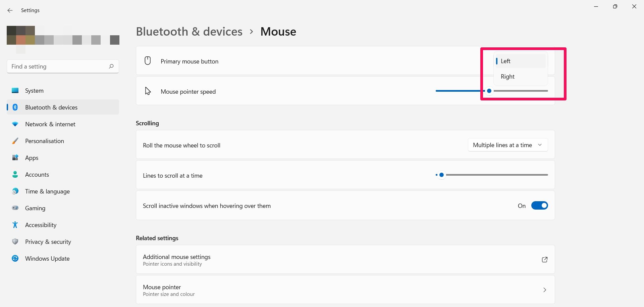Go to Bluetooth & devices breadcrumb
This screenshot has height=307, width=644.
coord(189,32)
